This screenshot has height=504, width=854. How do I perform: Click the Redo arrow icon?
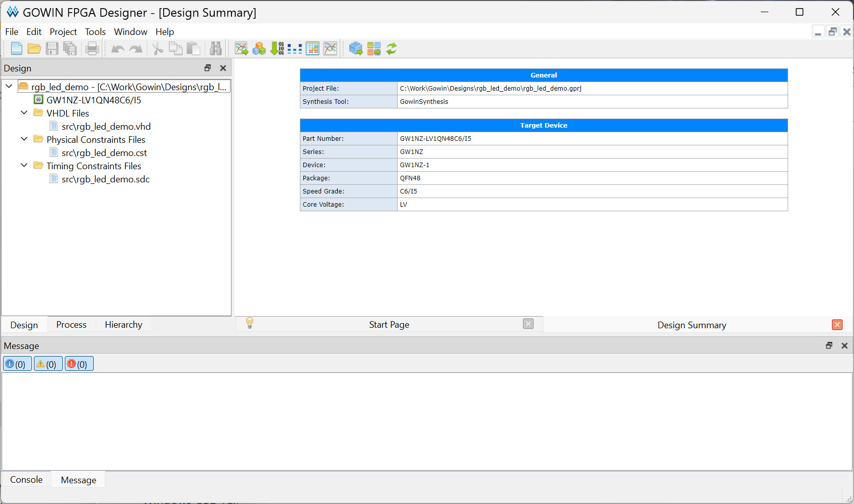(136, 49)
